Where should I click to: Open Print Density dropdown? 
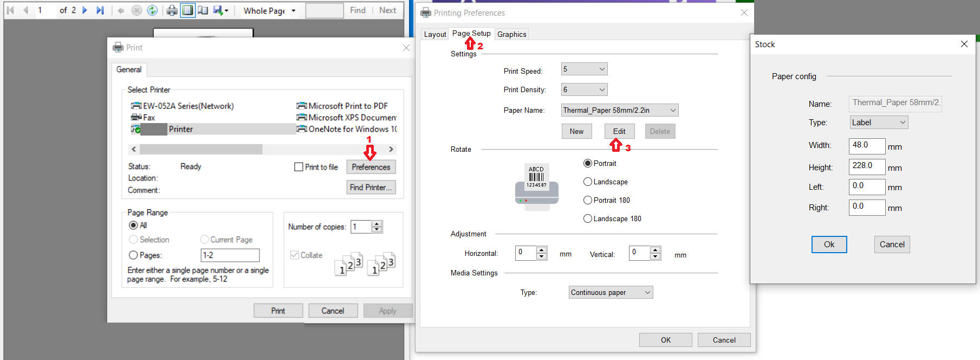pos(584,89)
